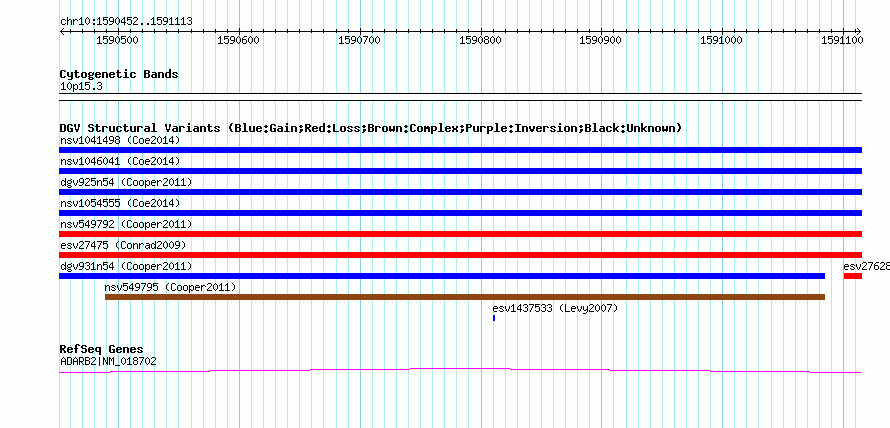The height and width of the screenshot is (428, 890).
Task: Click the red loss bar for nsv549792
Action: pos(460,234)
